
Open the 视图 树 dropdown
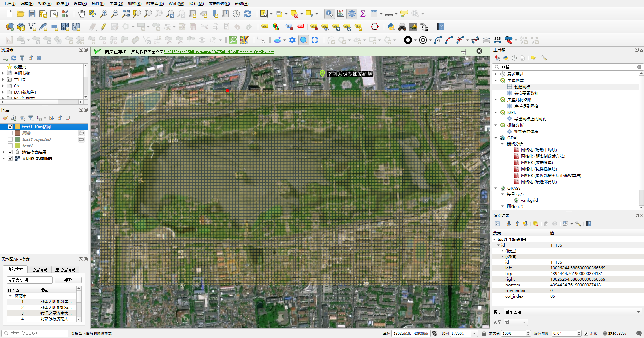516,322
